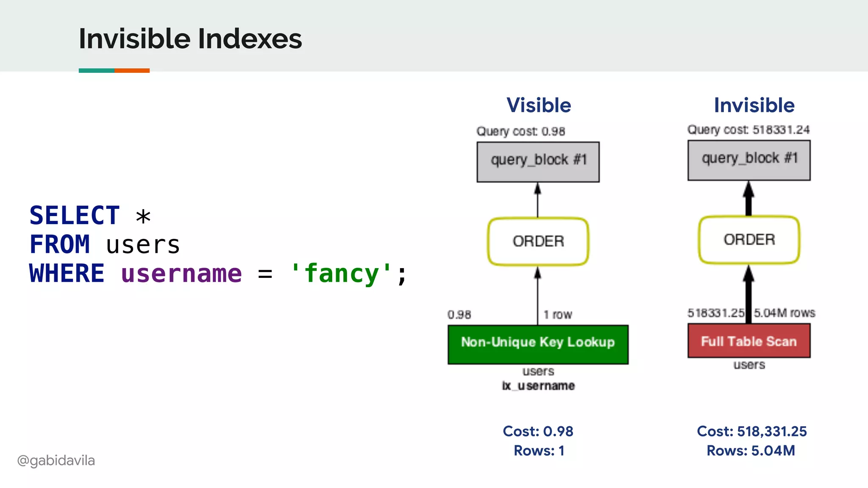Screen dimensions: 868x488
Task: Click the 5.04M rows arrow label
Action: [x=784, y=313]
